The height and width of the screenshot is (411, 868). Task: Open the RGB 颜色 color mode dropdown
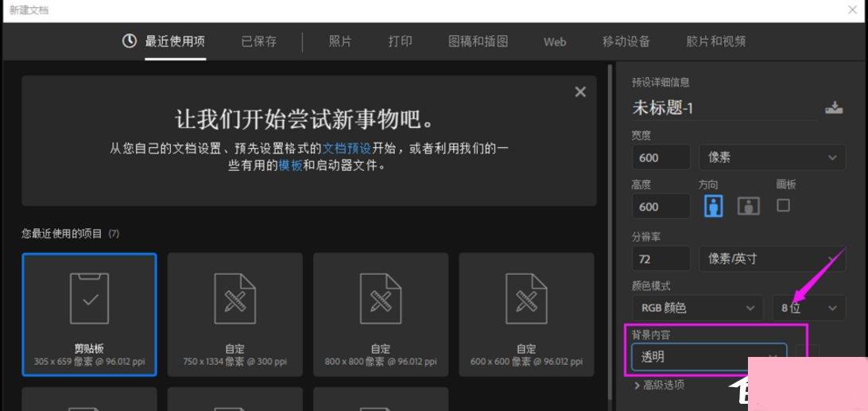tap(698, 308)
